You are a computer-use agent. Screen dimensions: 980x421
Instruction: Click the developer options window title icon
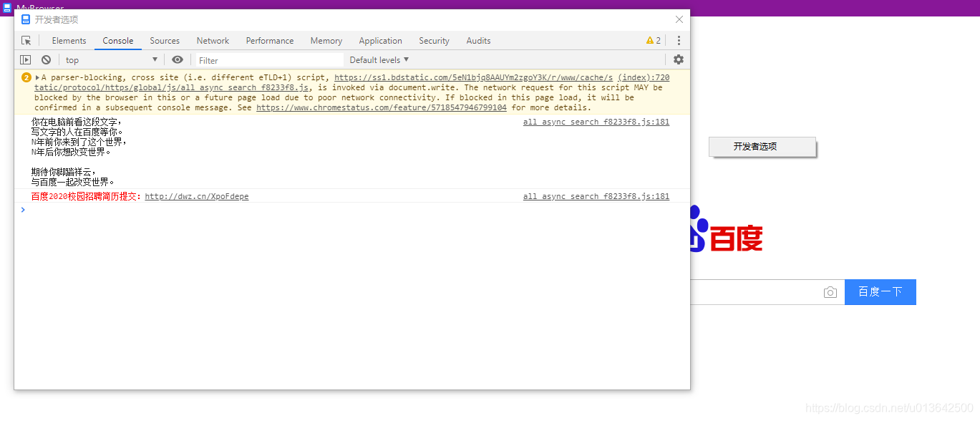(26, 19)
